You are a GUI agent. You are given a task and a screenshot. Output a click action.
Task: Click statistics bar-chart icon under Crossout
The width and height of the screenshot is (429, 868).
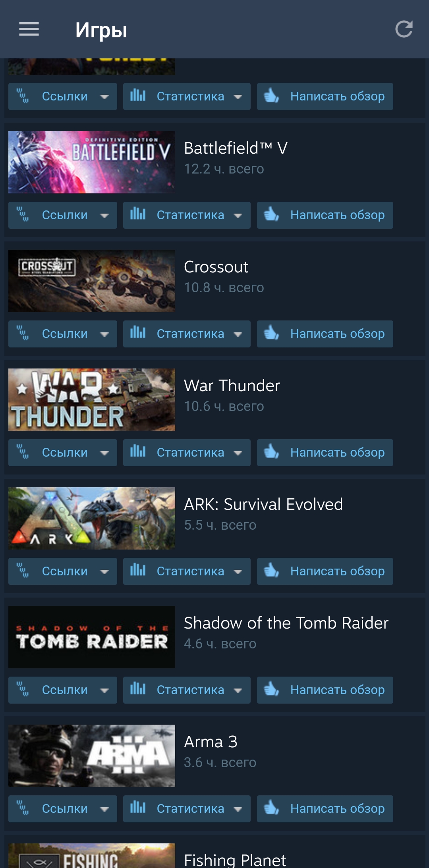tap(138, 333)
